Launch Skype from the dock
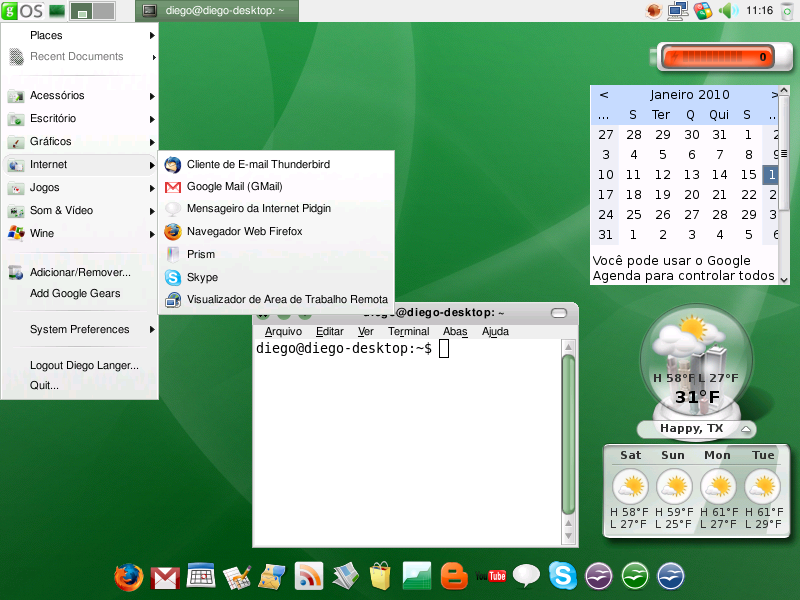Screen dimensions: 800x600 (562, 576)
